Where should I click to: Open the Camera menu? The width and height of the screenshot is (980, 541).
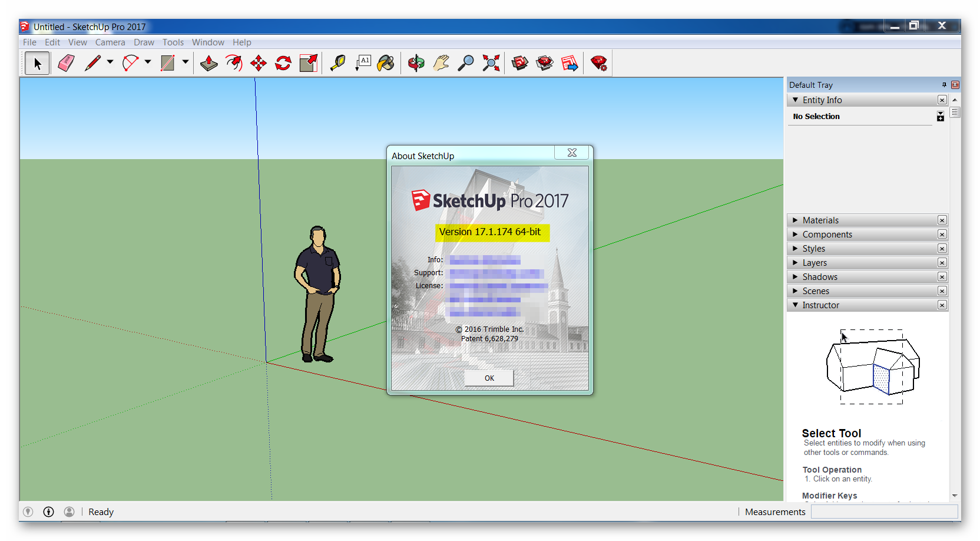coord(110,42)
